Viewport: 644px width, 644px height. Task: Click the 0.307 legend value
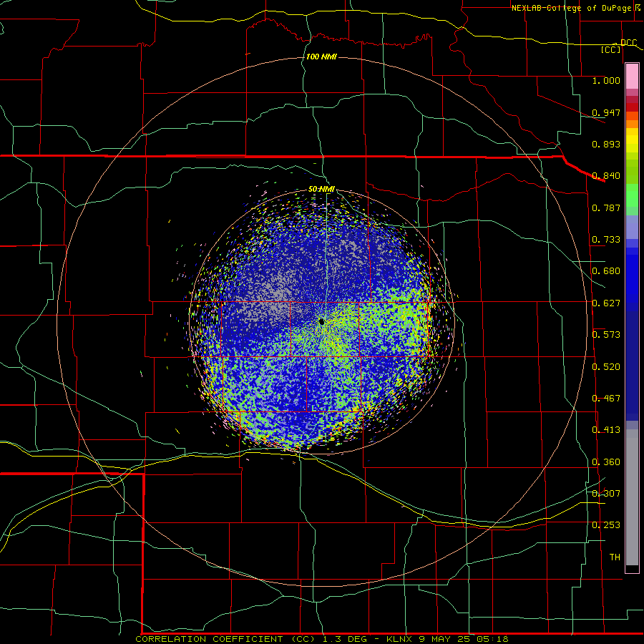[x=606, y=494]
